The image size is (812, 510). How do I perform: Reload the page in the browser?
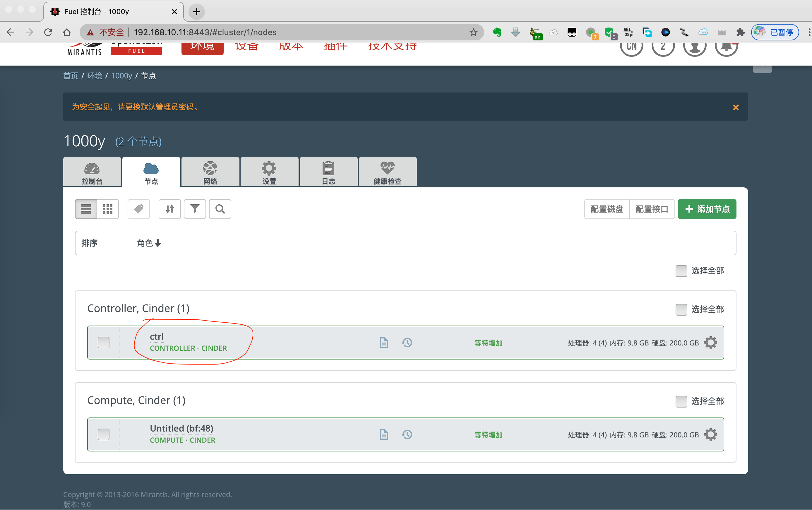(48, 32)
